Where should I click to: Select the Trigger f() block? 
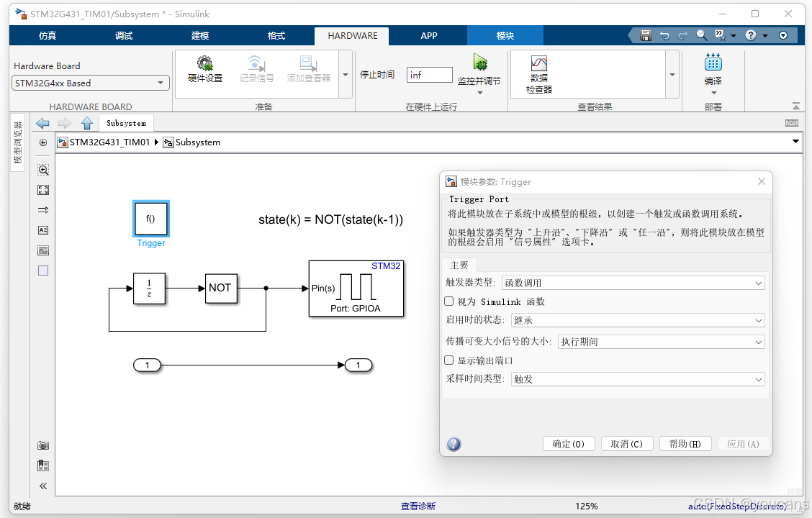tap(150, 219)
